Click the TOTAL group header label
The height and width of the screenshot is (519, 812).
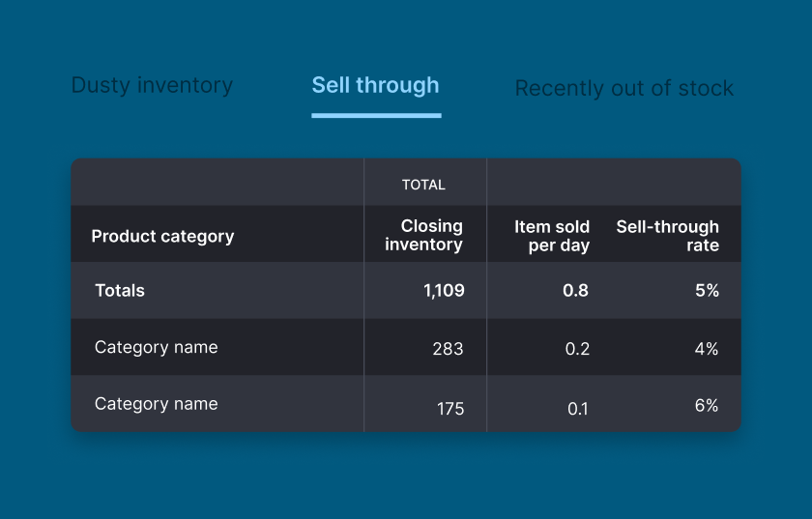(x=423, y=185)
